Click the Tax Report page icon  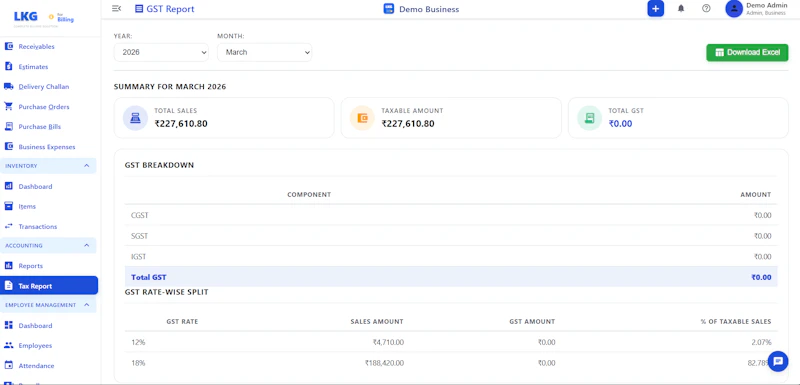tap(9, 286)
